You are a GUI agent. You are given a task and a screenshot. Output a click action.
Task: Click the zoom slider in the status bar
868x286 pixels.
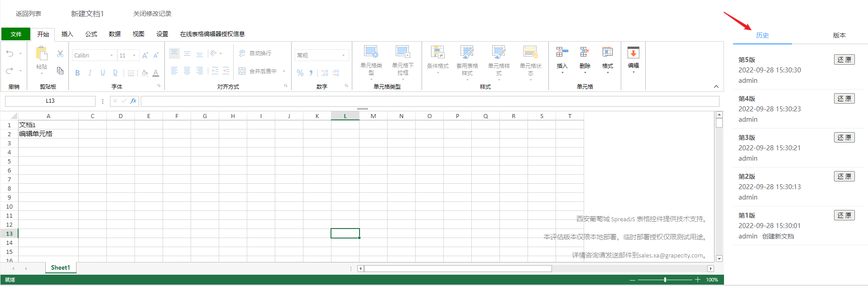point(665,280)
